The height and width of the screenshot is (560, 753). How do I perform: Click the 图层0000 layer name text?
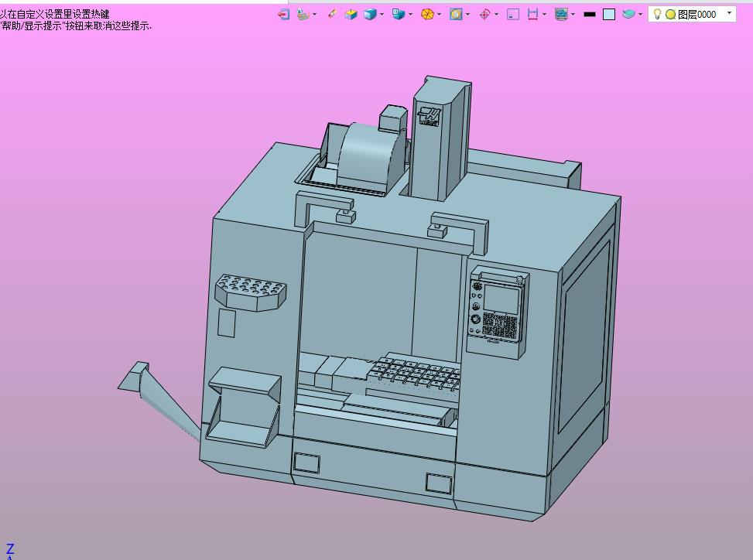coord(697,15)
